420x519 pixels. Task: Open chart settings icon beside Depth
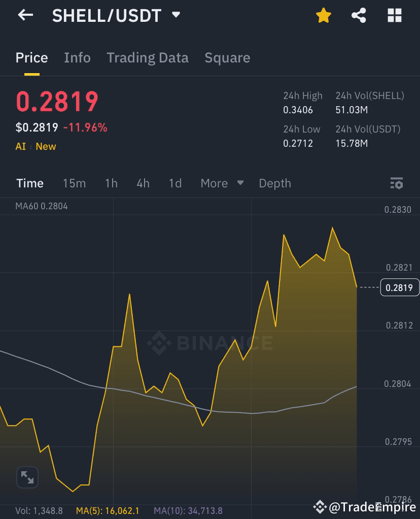click(396, 183)
